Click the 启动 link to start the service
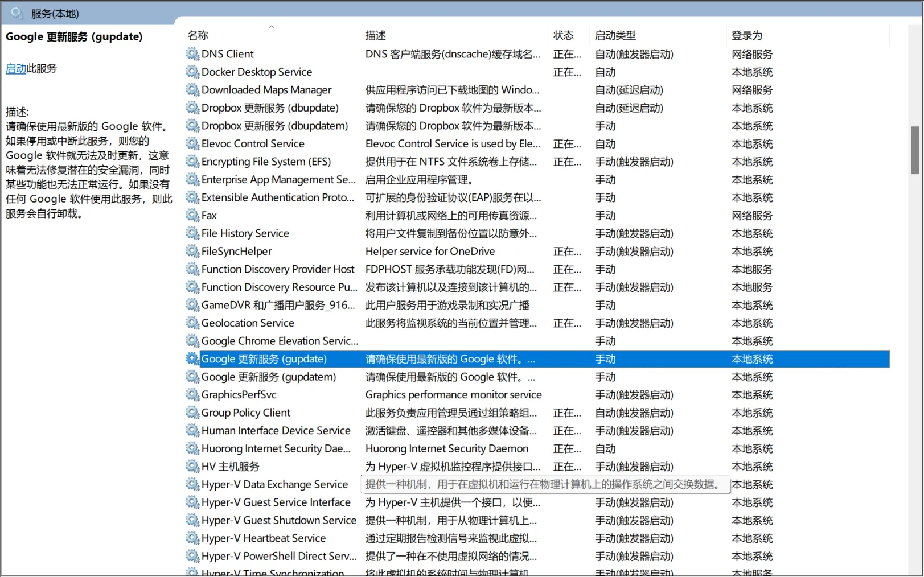Screen dimensions: 924x577 (16, 69)
